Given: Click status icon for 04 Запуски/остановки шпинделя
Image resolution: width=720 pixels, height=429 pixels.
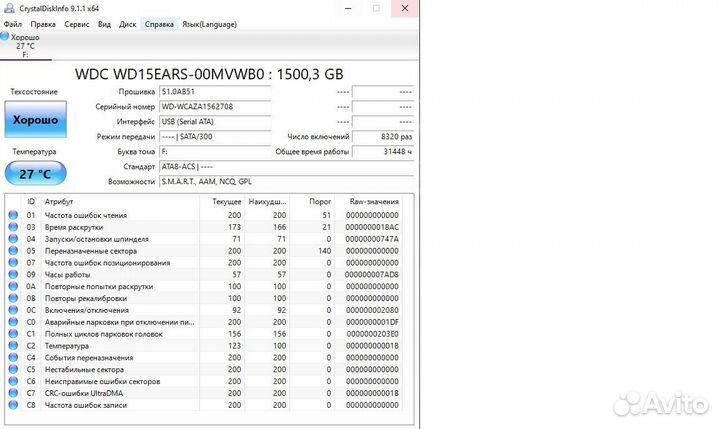Looking at the screenshot, I should click(x=13, y=239).
